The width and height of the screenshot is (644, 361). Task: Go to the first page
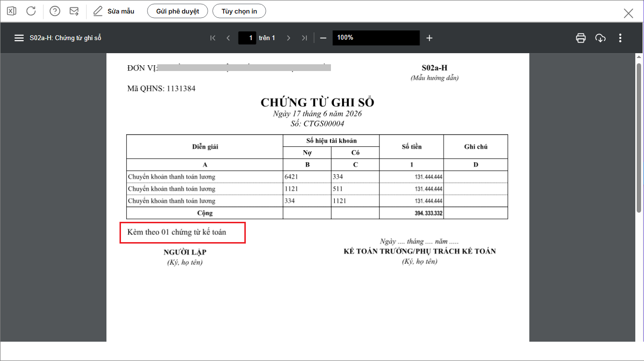coord(212,38)
